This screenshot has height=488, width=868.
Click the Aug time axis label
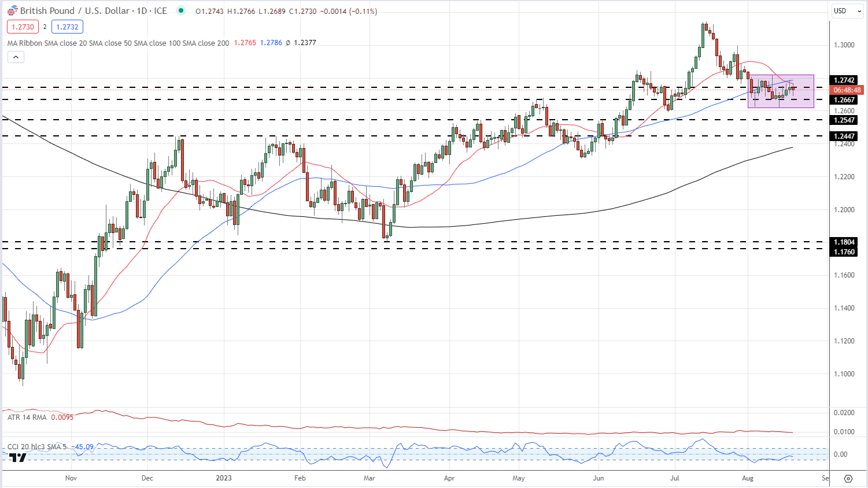click(748, 478)
